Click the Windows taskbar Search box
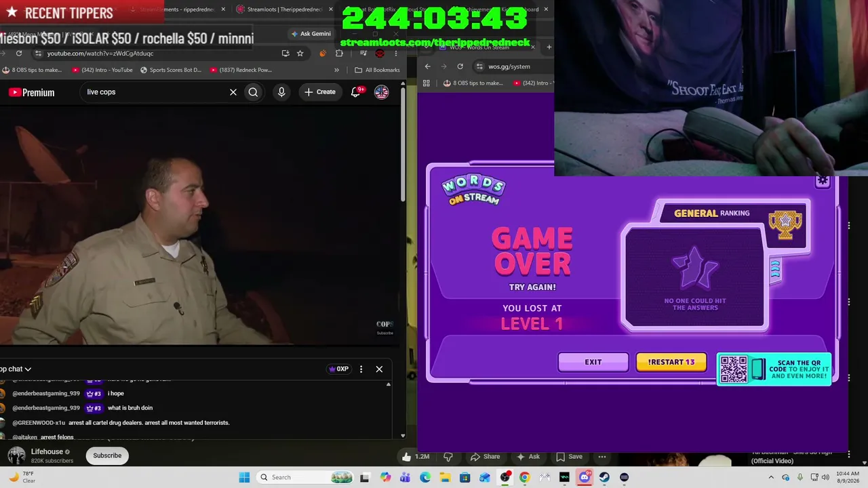This screenshot has height=488, width=868. [x=305, y=477]
